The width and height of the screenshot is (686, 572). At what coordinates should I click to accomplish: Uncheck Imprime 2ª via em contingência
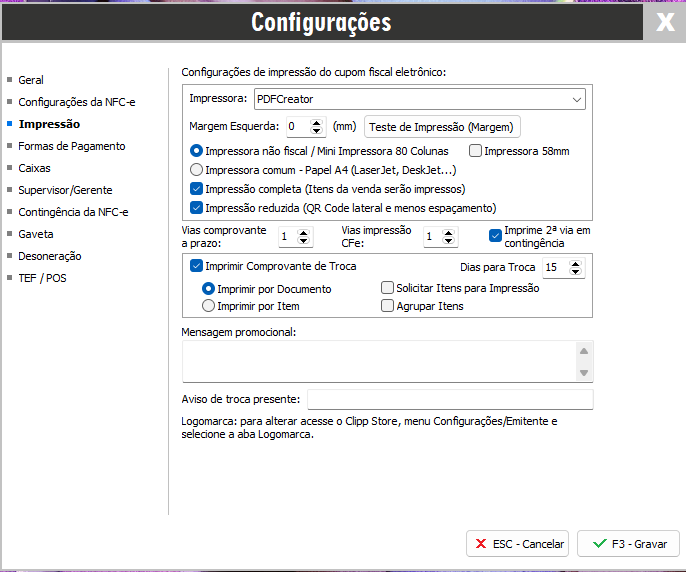[495, 236]
